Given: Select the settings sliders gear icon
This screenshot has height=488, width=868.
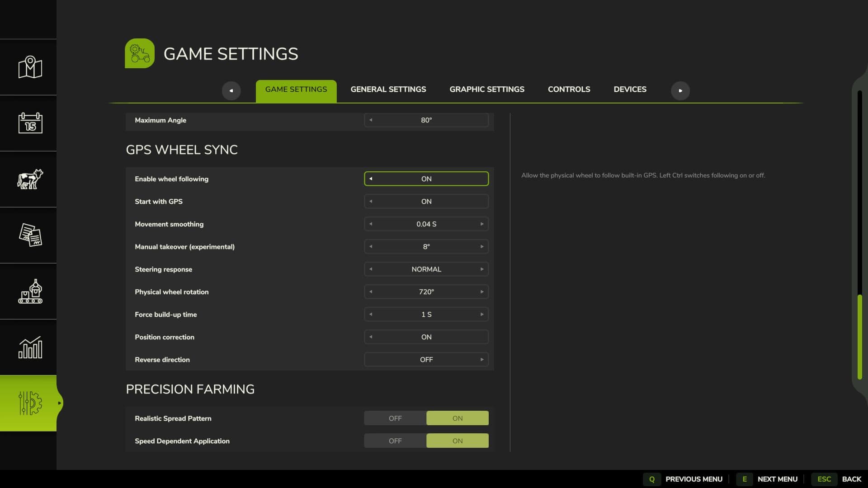Looking at the screenshot, I should point(30,403).
